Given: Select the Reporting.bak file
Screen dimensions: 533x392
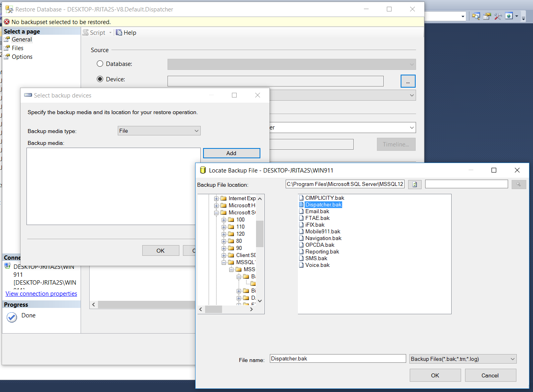Looking at the screenshot, I should [x=322, y=251].
